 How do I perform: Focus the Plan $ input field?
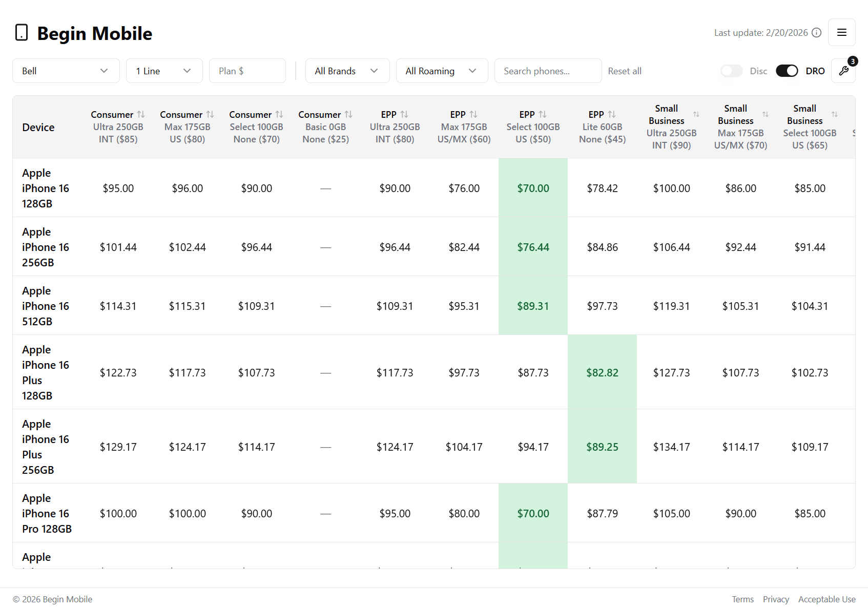[247, 71]
